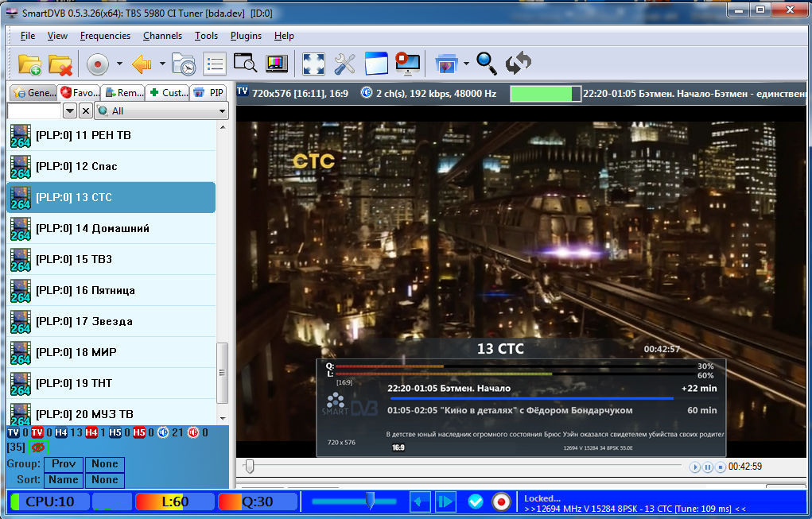Open the Frequencies menu
This screenshot has height=519, width=812.
pyautogui.click(x=105, y=36)
